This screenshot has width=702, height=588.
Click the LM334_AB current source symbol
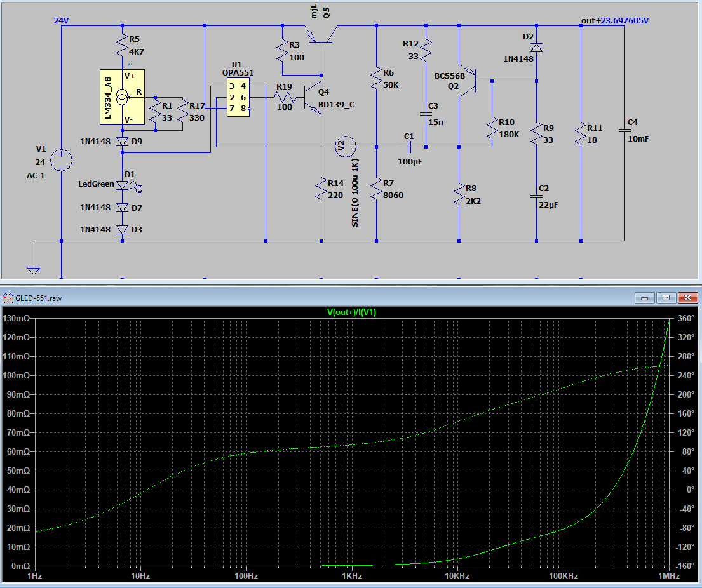tap(122, 97)
